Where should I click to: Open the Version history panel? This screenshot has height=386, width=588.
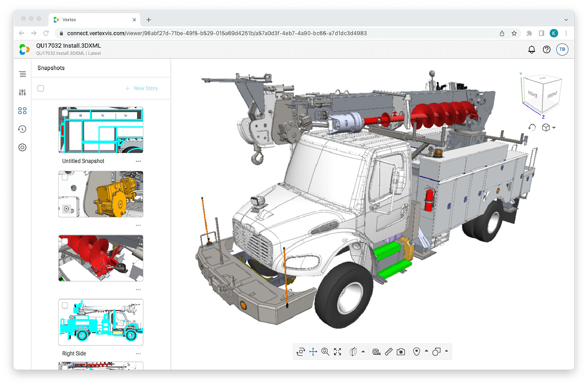coord(22,129)
